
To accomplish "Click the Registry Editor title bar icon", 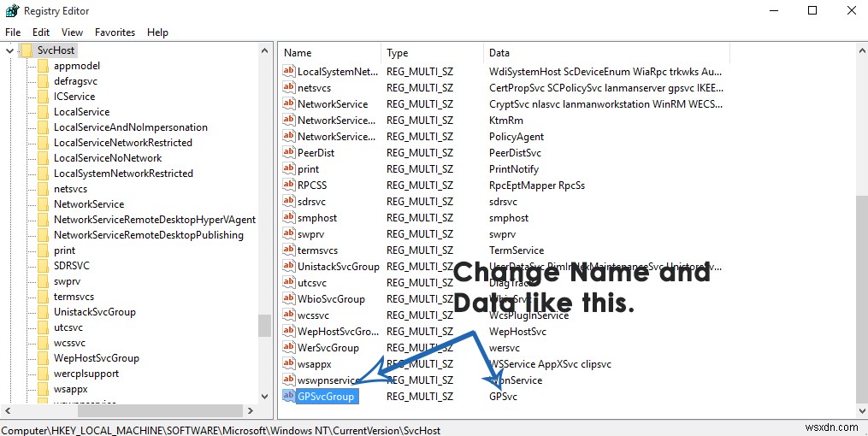I will coord(12,10).
